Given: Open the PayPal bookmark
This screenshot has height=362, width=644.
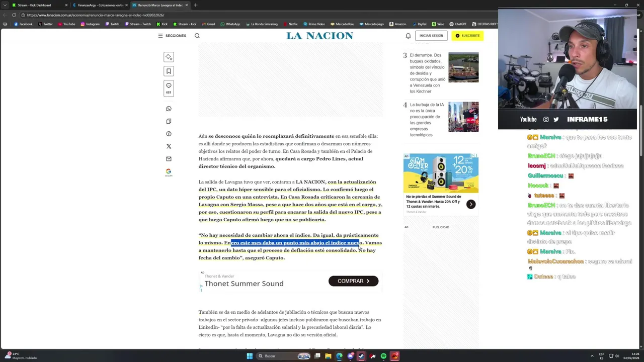Looking at the screenshot, I should click(x=419, y=24).
